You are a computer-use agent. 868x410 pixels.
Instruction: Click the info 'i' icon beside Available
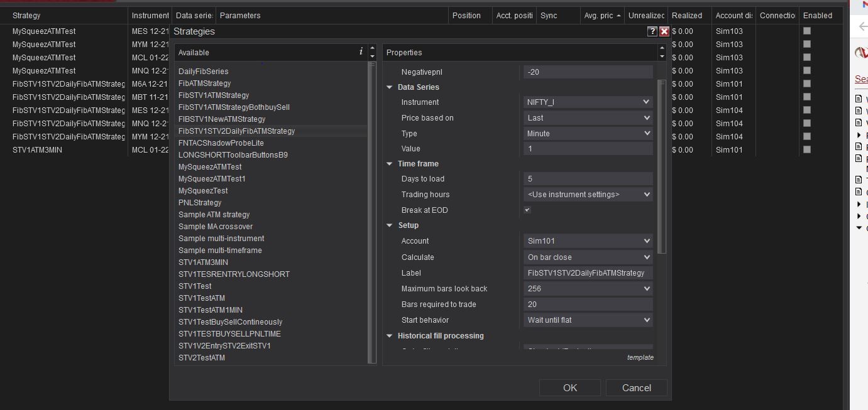click(361, 52)
